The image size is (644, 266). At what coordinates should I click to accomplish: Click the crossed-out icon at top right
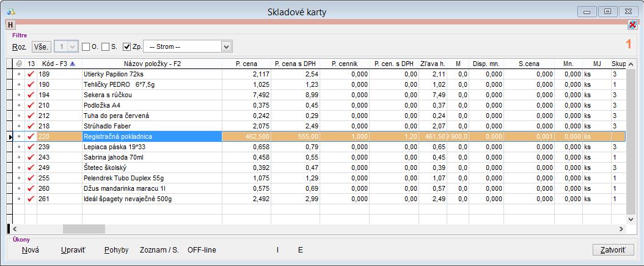(x=632, y=24)
